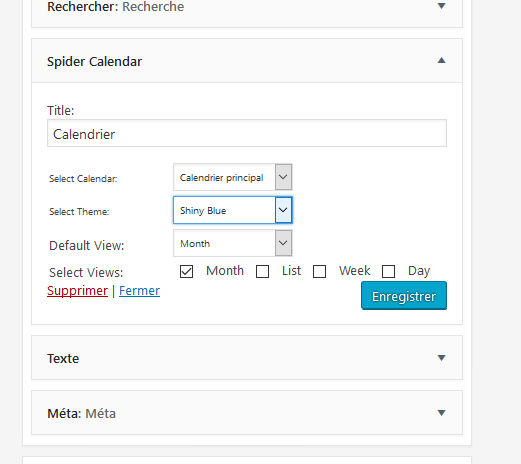Image resolution: width=521 pixels, height=464 pixels.
Task: Open the Texte widget title bar
Action: pos(247,358)
